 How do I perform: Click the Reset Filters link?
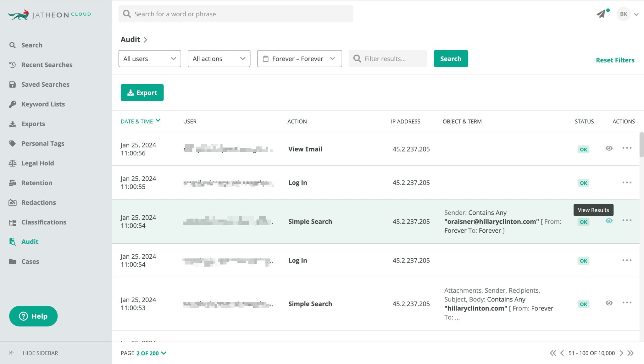[615, 60]
